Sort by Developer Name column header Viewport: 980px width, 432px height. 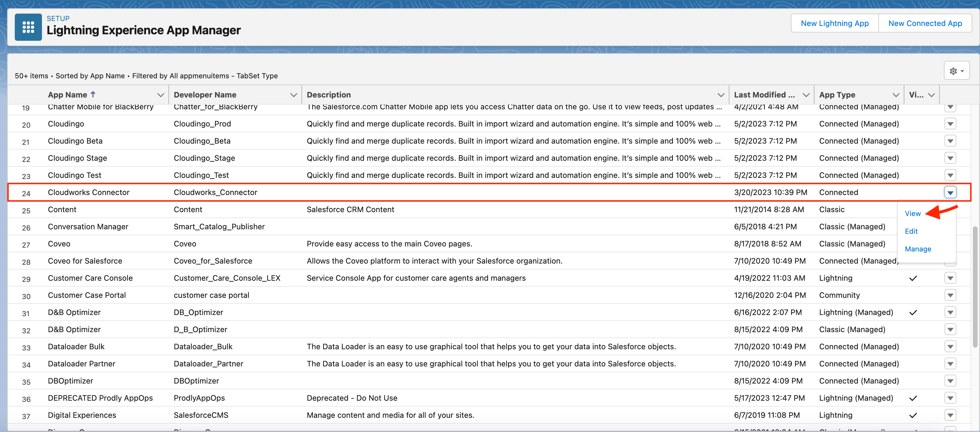[x=205, y=95]
